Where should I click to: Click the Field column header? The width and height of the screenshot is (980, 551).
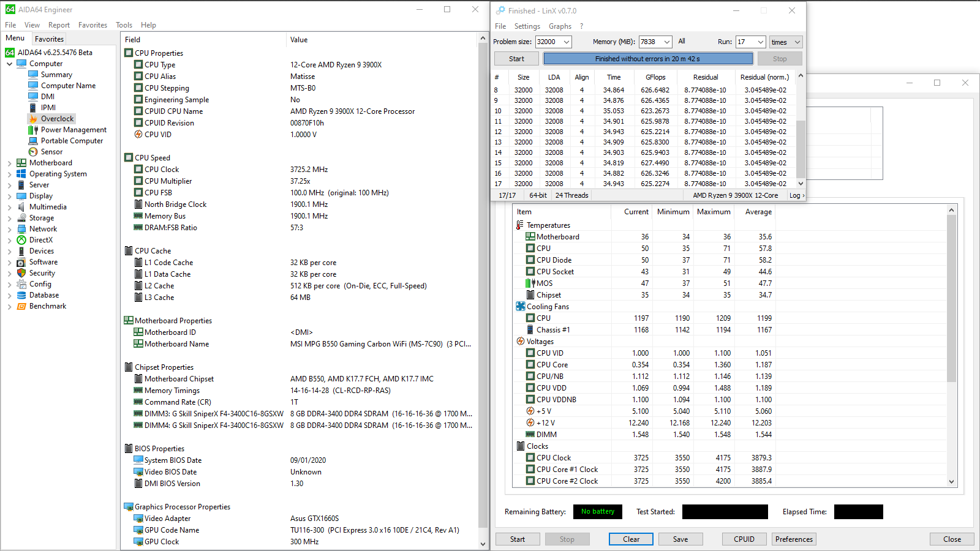[203, 40]
